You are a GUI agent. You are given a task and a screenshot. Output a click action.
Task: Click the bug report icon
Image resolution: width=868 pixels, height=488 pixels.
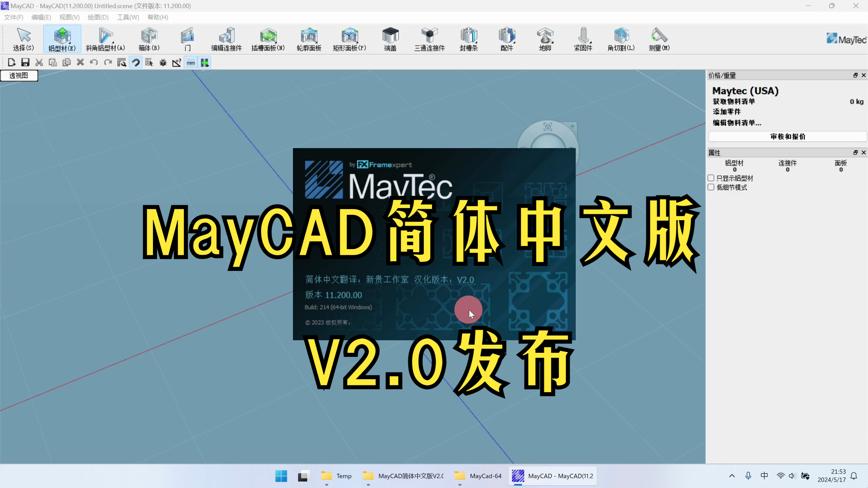[163, 62]
